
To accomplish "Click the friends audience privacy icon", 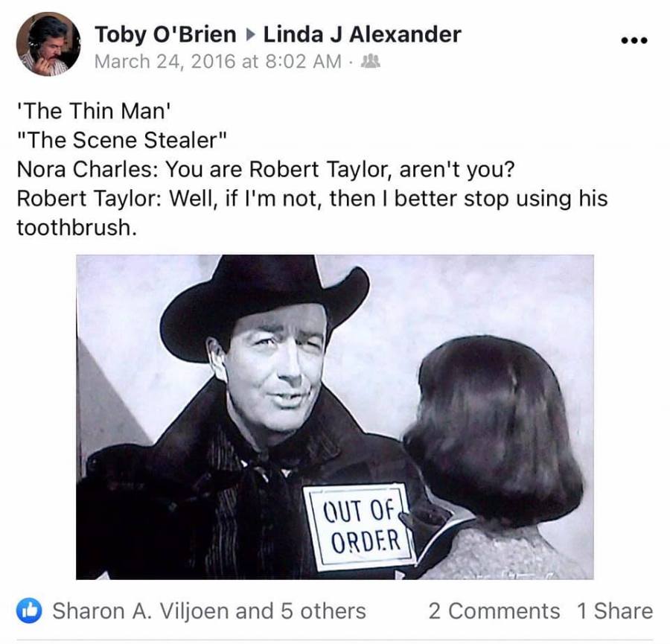I will (370, 62).
